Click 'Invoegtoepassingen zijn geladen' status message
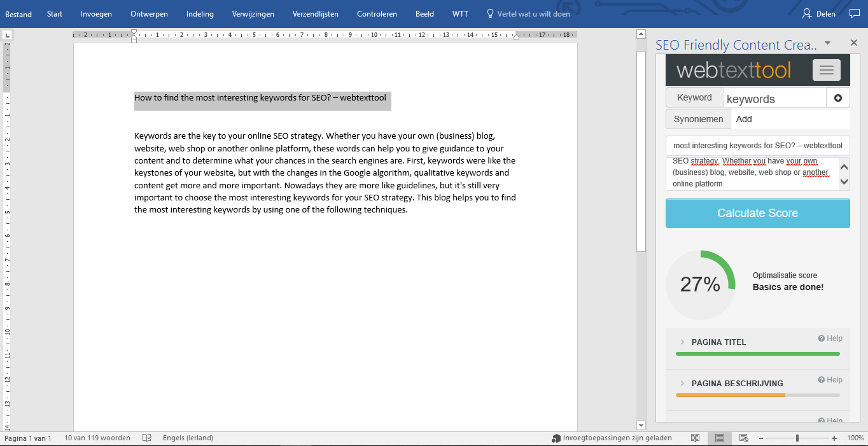 click(612, 438)
